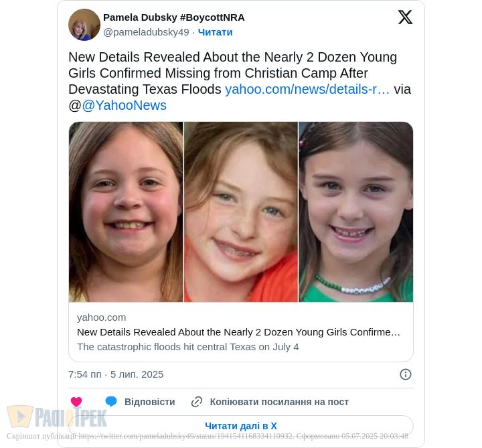Click the @pameladubsky49 handle
The width and height of the screenshot is (482, 448).
coord(146,32)
